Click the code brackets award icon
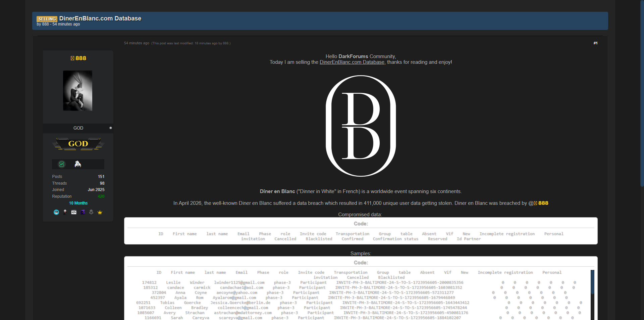The image size is (644, 320). pyautogui.click(x=74, y=212)
